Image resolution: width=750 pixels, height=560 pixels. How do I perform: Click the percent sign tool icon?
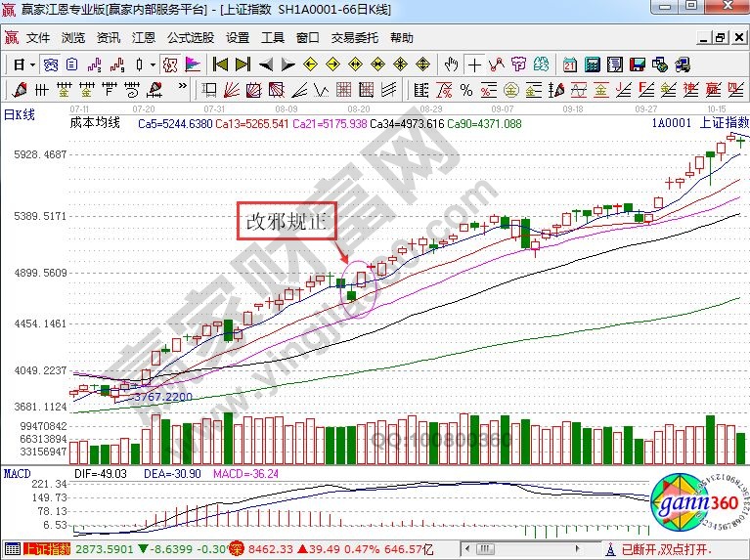466,90
